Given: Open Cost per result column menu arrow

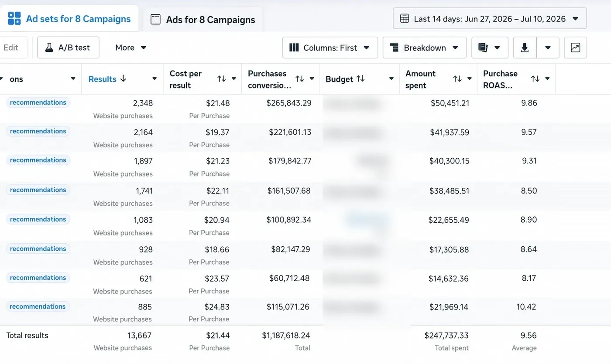Looking at the screenshot, I should point(234,79).
